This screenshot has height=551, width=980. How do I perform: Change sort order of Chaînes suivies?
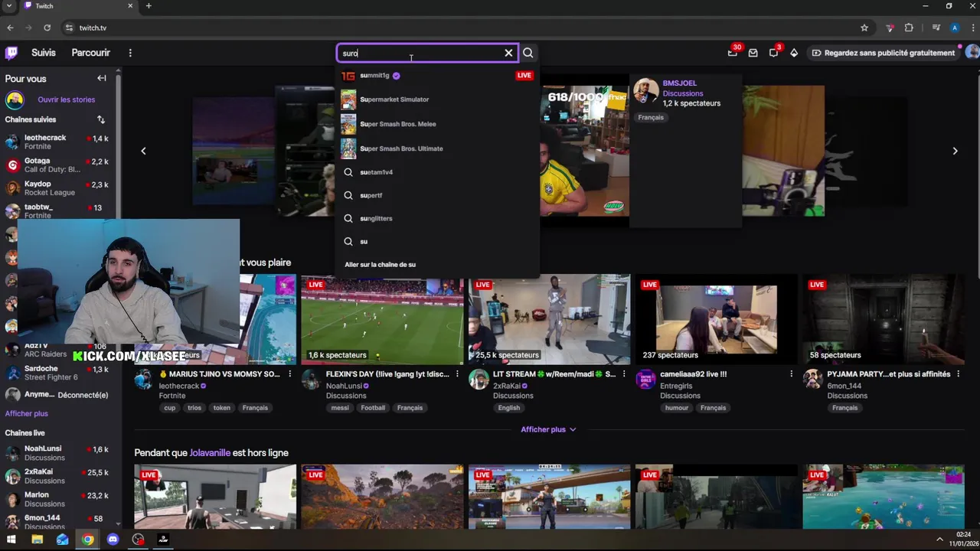(100, 119)
